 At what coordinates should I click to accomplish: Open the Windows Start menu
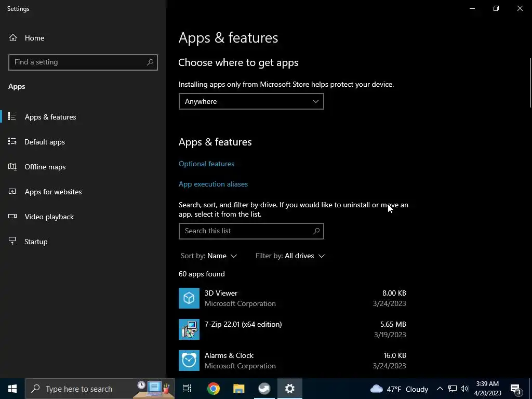(12, 389)
